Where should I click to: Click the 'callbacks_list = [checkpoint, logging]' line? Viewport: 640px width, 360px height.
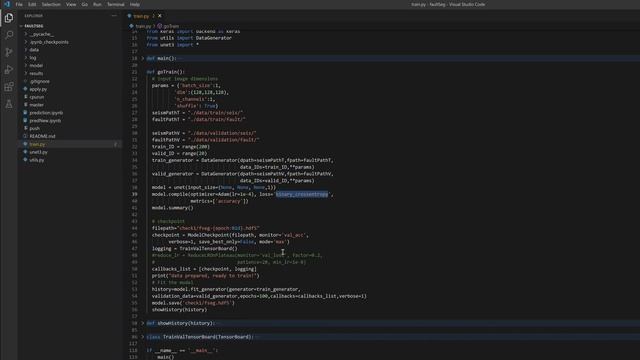204,269
